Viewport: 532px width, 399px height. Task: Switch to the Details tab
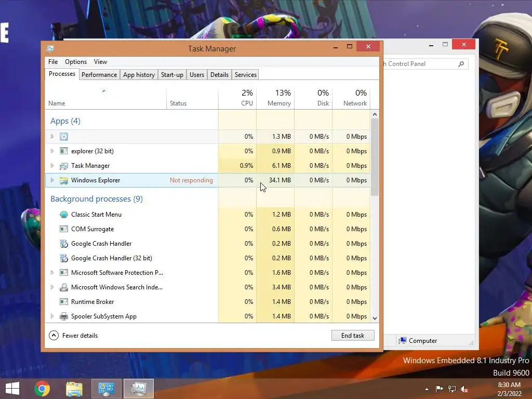(219, 75)
